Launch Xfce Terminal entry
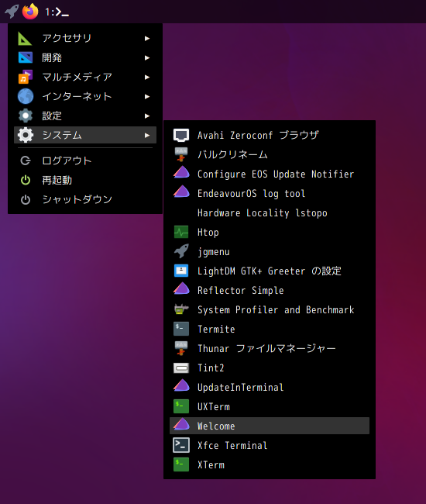The width and height of the screenshot is (426, 504). pos(270,445)
